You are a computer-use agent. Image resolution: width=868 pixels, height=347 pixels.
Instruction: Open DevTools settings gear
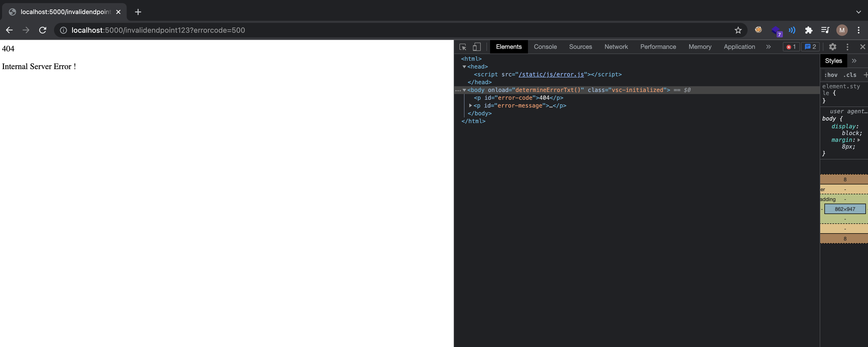point(832,47)
